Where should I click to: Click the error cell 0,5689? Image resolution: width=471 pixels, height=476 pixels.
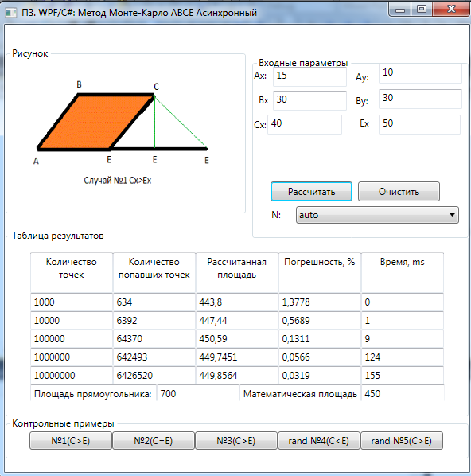point(320,321)
